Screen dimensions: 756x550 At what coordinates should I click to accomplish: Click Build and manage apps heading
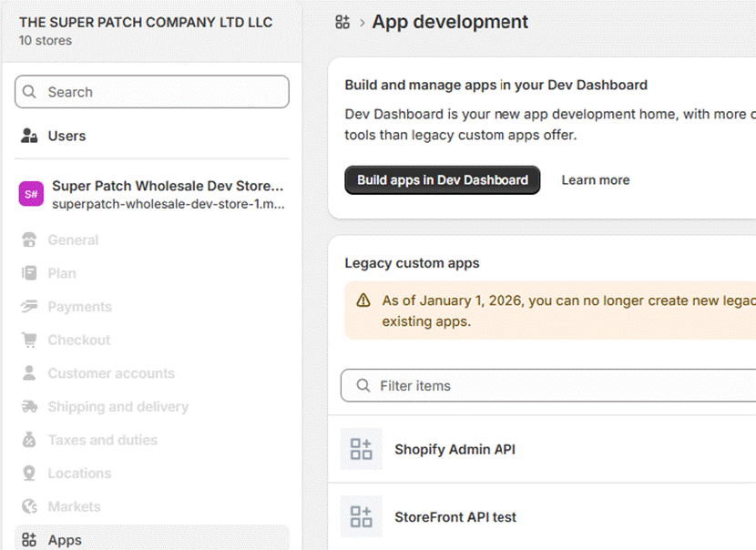(x=495, y=85)
